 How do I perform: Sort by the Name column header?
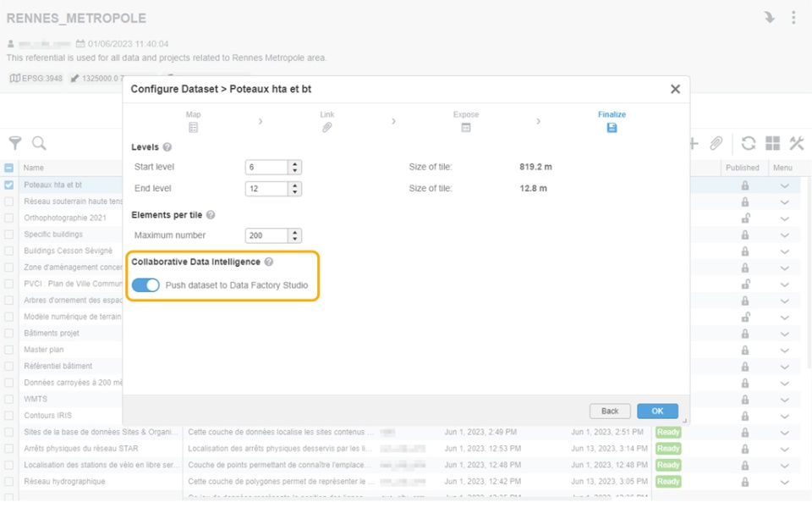click(x=34, y=168)
